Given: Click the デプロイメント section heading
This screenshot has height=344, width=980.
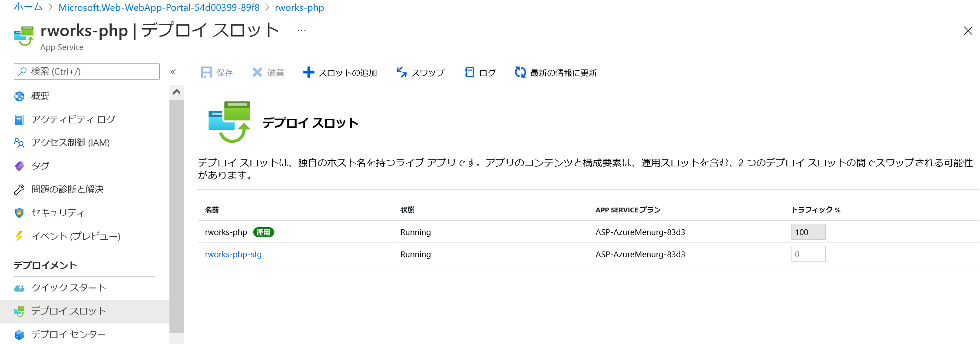Looking at the screenshot, I should point(45,265).
